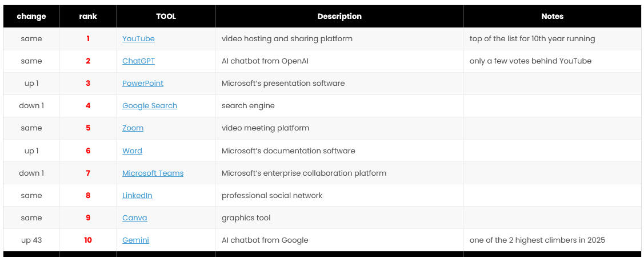Click the "top of the list" note
Screen dimensions: 644x257
pyautogui.click(x=532, y=39)
